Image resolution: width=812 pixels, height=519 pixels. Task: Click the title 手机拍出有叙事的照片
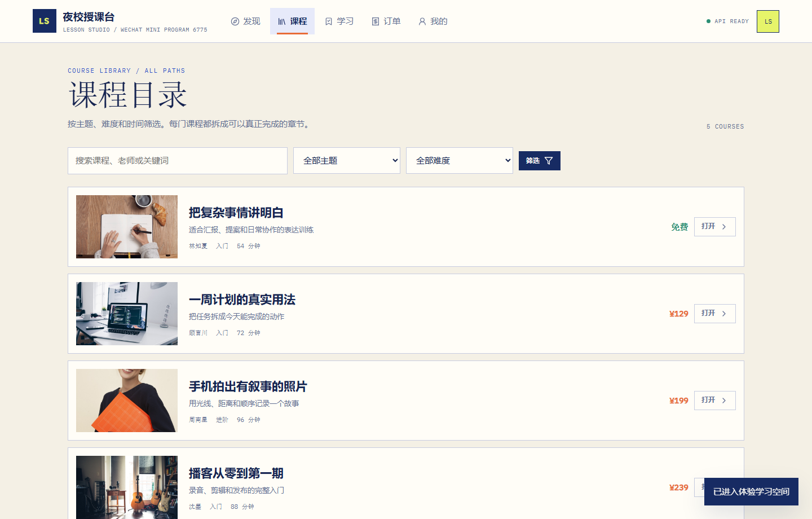pyautogui.click(x=248, y=386)
